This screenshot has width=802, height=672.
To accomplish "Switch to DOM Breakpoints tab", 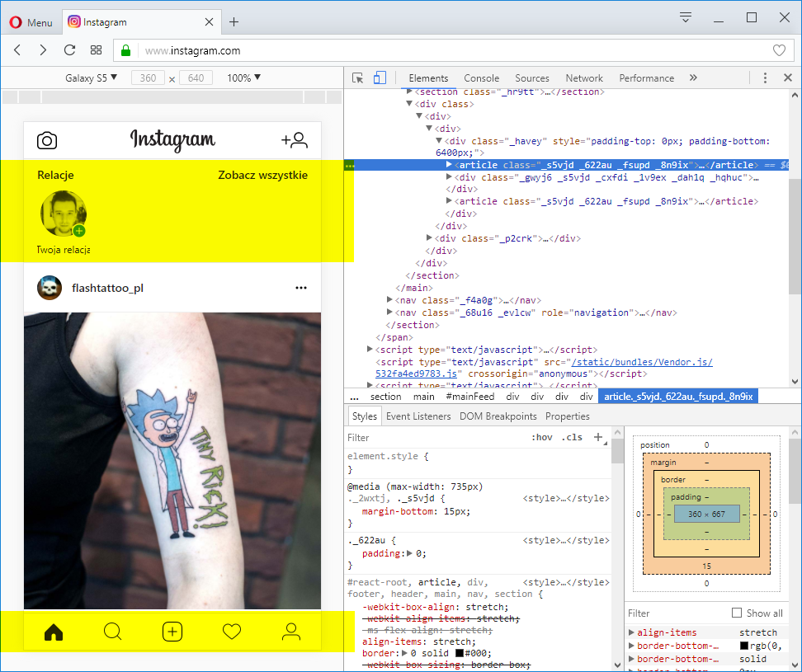I will point(498,416).
